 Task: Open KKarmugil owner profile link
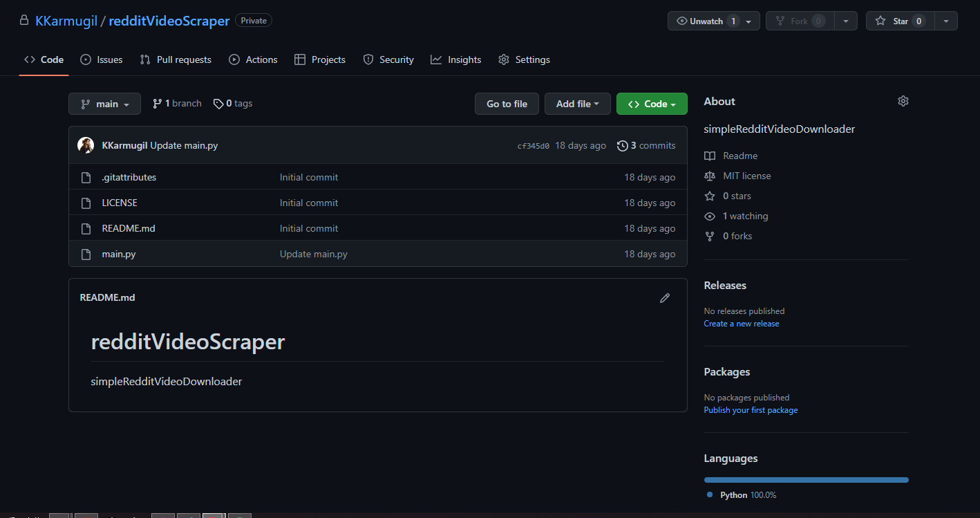tap(66, 21)
